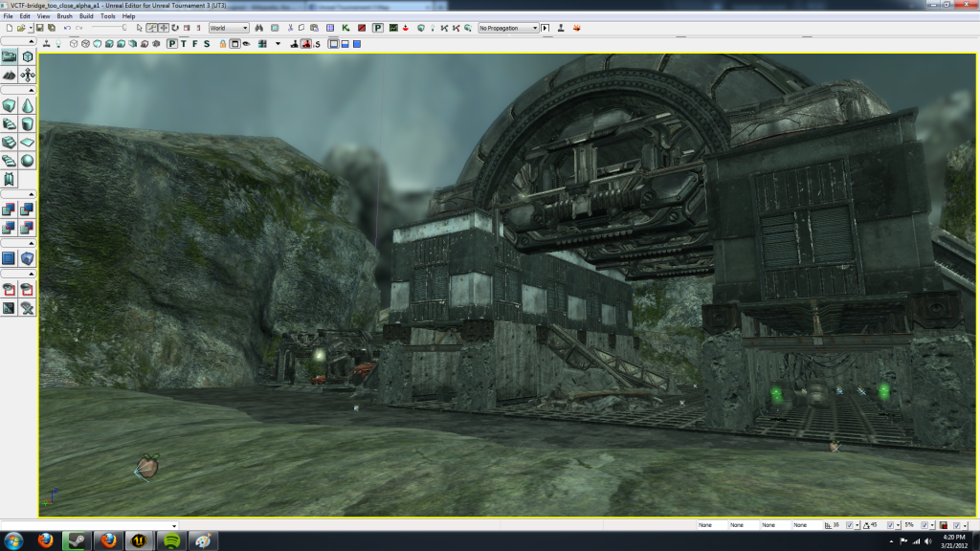
Task: Switch viewport to Side view (S)
Action: coord(207,44)
